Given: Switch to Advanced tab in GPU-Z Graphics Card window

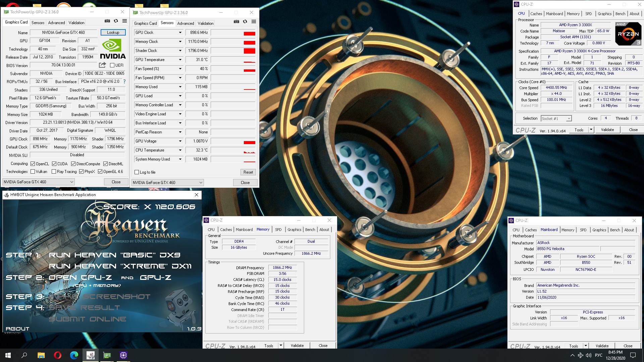Looking at the screenshot, I should click(56, 23).
